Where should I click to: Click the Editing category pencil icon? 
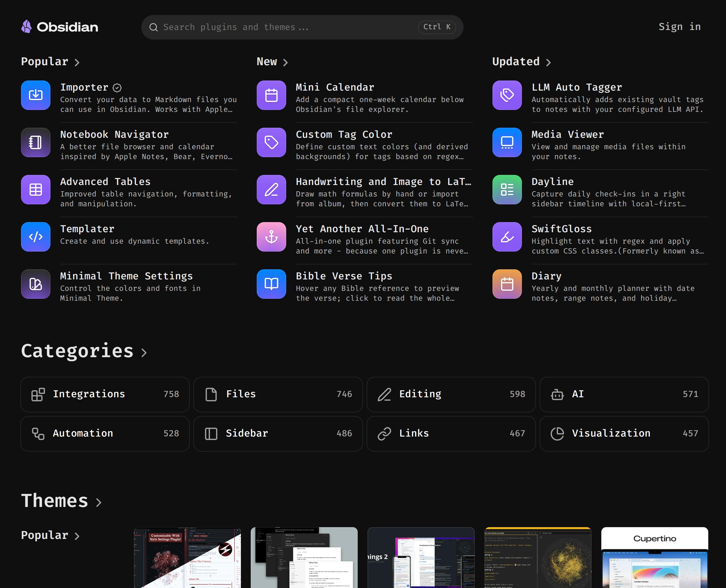384,395
